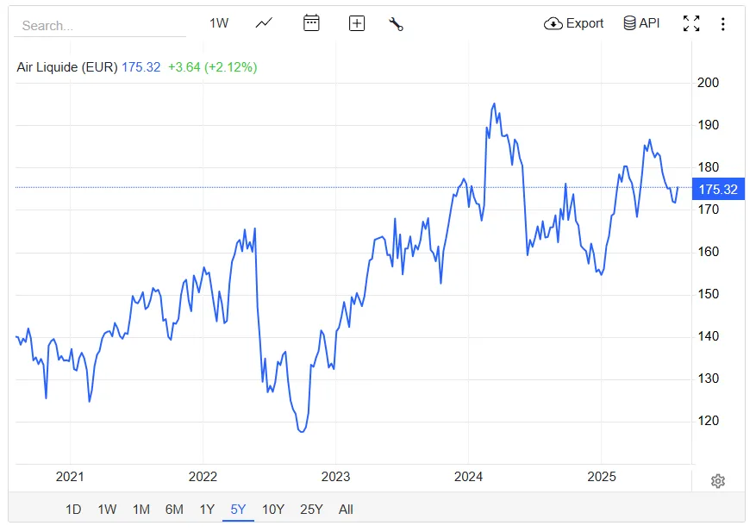Select the All time range tab
This screenshot has height=532, width=756.
tap(346, 510)
